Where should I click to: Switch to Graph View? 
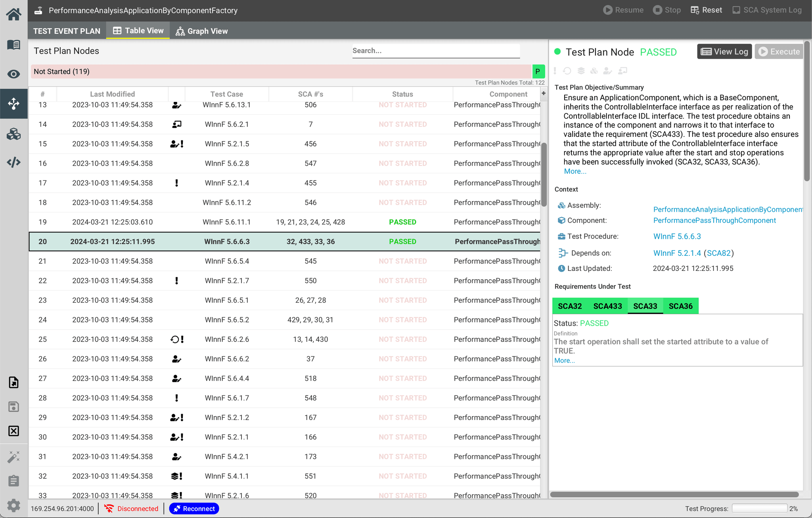[x=202, y=31]
